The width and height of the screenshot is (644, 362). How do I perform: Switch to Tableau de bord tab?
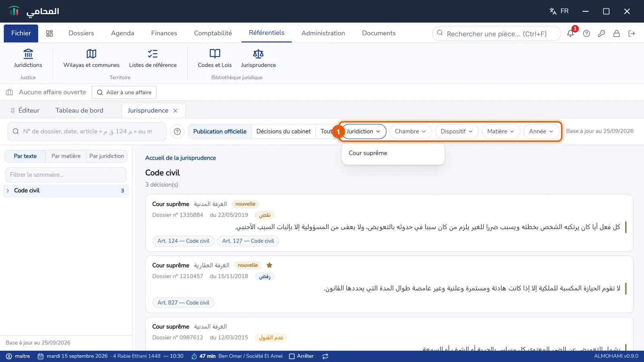(x=79, y=111)
